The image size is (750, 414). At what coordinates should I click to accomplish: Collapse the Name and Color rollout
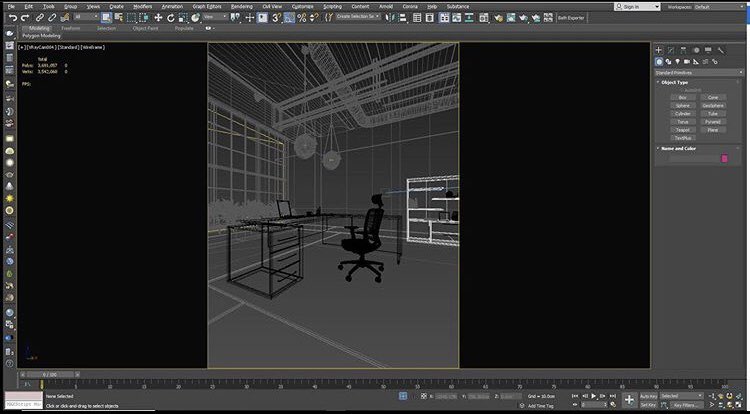[x=678, y=149]
